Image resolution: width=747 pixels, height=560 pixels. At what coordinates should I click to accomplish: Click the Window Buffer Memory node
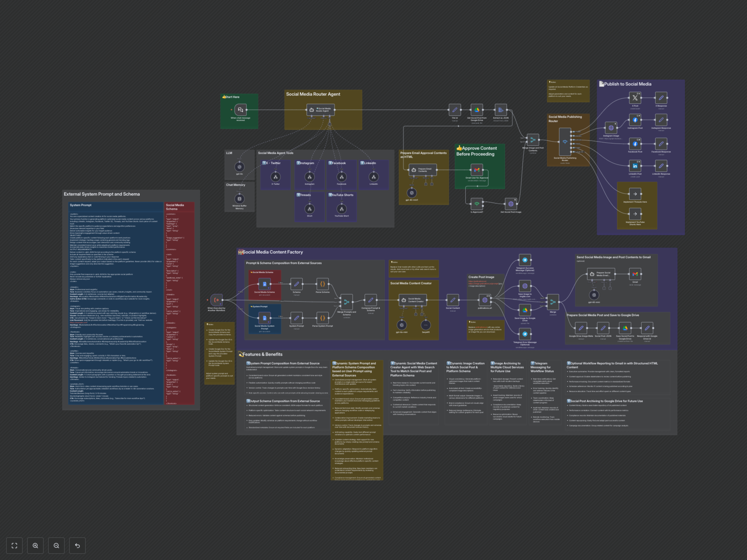[239, 199]
